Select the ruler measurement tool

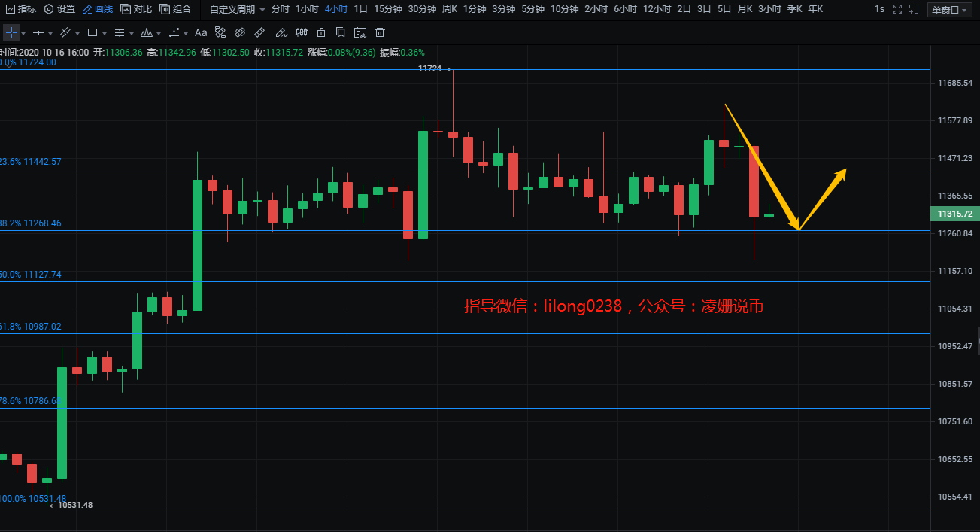point(259,33)
